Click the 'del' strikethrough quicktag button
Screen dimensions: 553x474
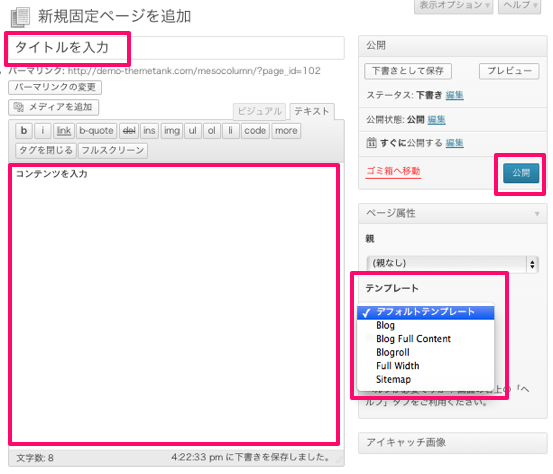coord(129,131)
